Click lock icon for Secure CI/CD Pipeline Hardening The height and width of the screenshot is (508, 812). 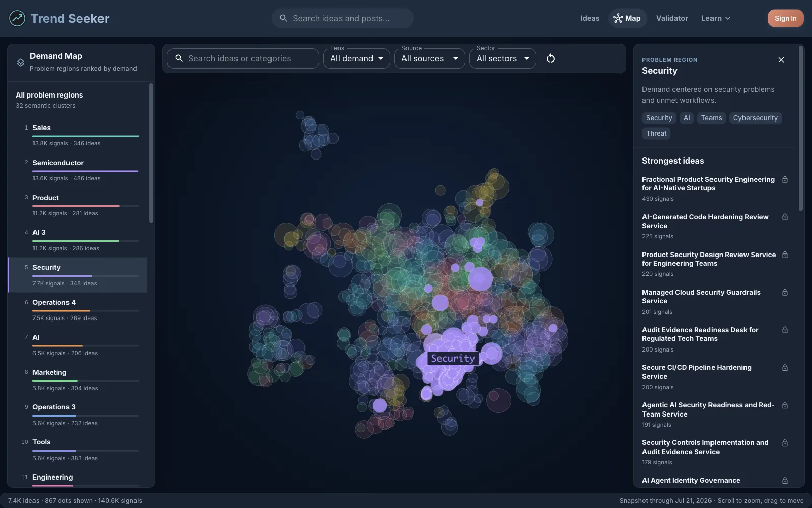pos(785,368)
